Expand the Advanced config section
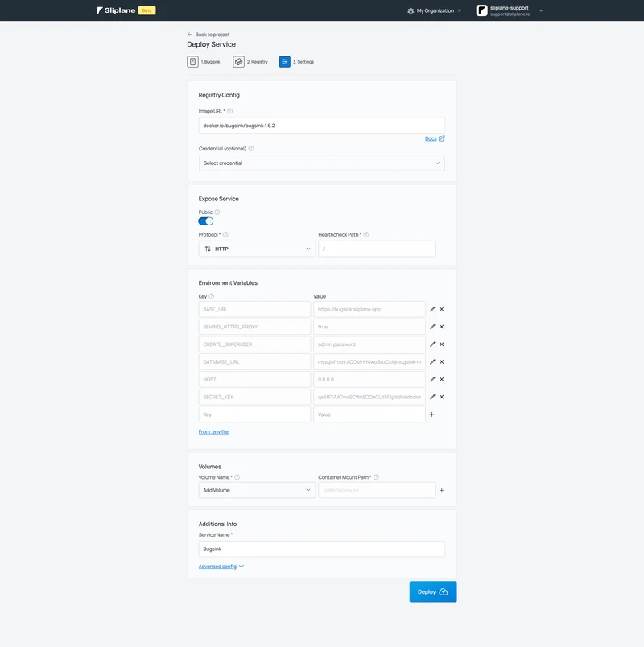 pos(221,567)
